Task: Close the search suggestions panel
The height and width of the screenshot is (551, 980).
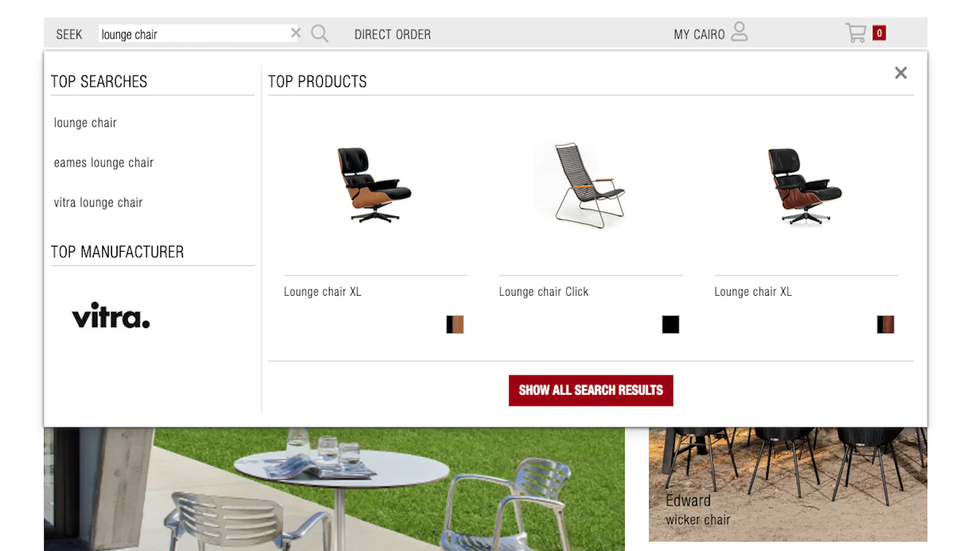Action: coord(900,73)
